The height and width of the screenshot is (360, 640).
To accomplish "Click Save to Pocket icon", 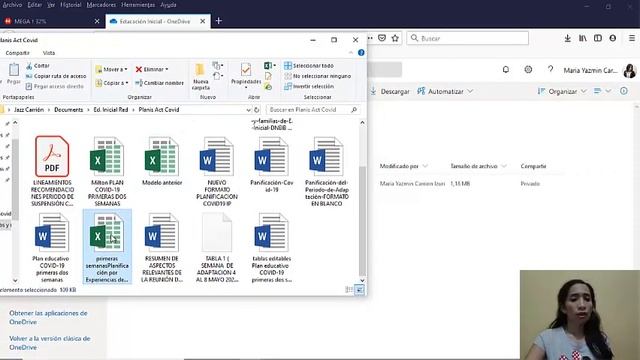I will tap(382, 38).
